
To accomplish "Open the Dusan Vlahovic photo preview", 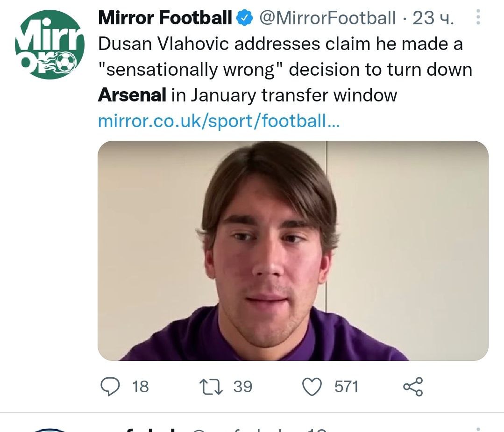I will click(293, 251).
